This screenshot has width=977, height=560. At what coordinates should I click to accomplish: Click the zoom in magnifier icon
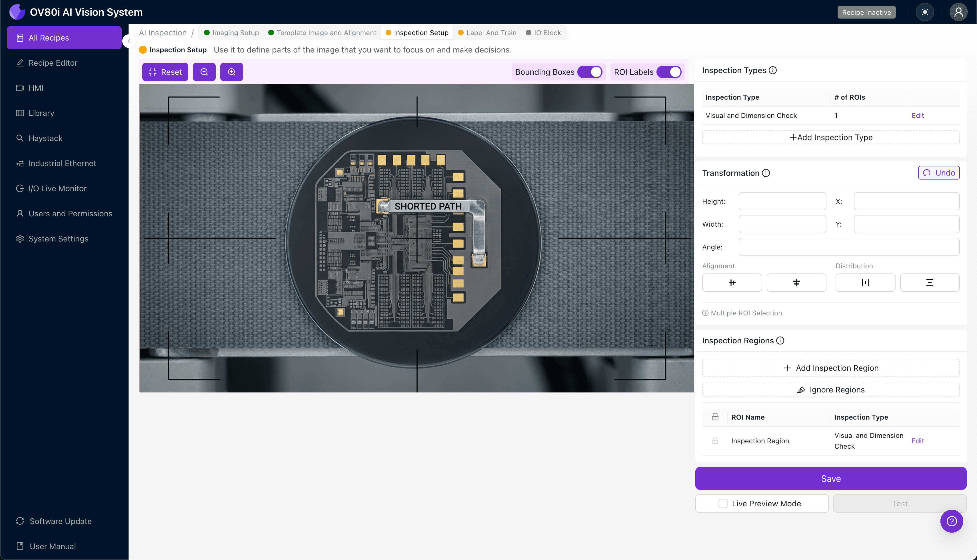click(x=231, y=72)
